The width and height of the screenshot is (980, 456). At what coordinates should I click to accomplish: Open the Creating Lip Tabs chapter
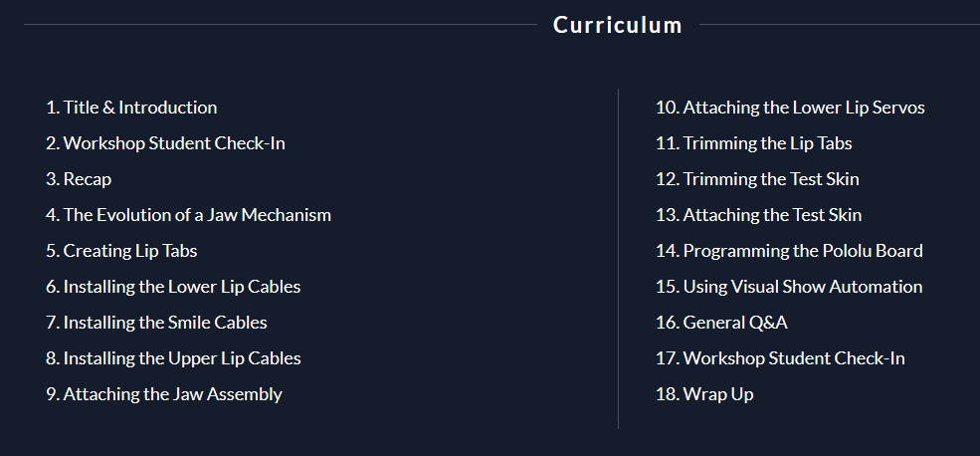121,251
